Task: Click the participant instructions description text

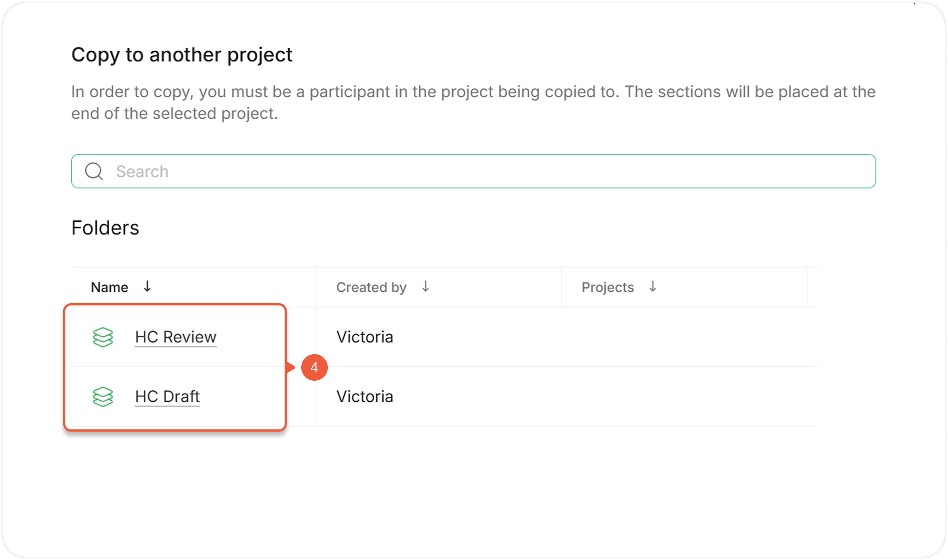Action: [473, 102]
